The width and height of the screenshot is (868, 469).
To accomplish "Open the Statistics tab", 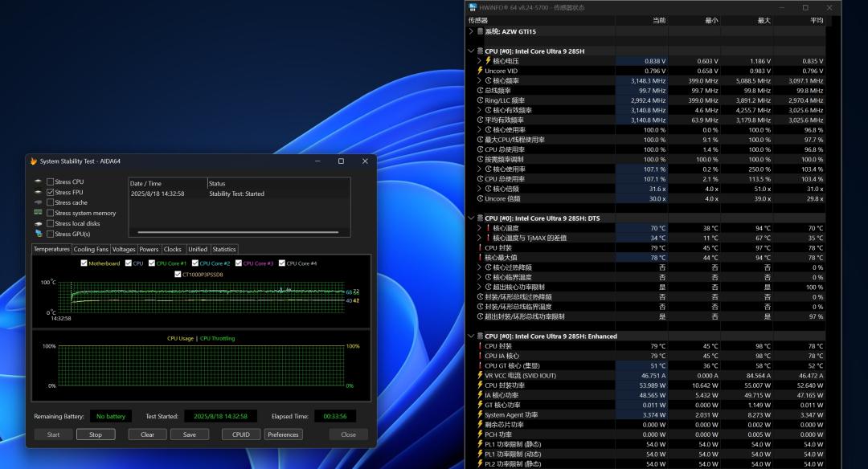I will [223, 250].
